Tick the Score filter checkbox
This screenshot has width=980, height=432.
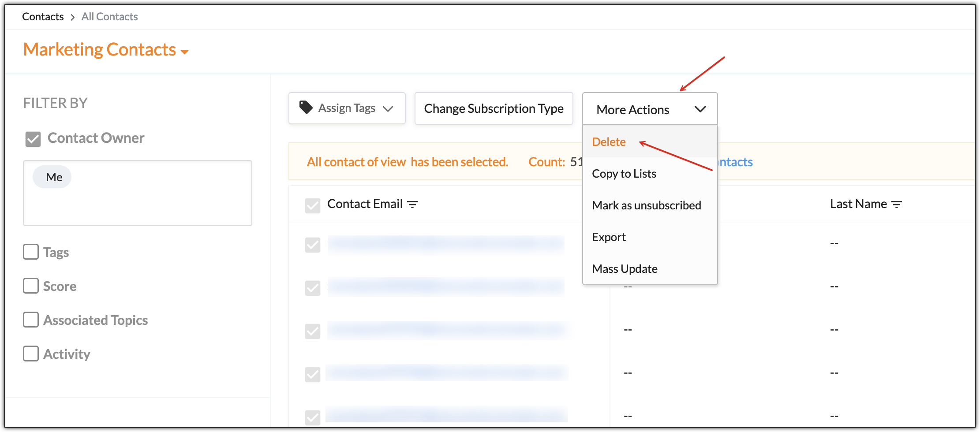coord(31,286)
